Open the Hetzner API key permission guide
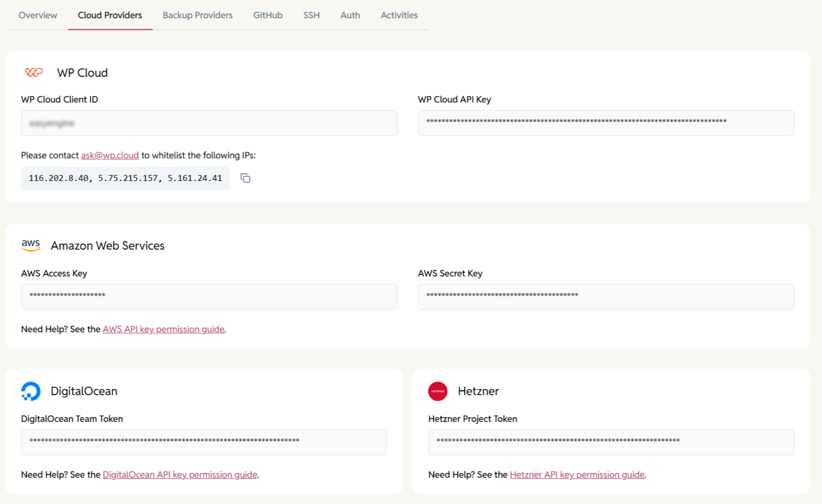 click(577, 474)
